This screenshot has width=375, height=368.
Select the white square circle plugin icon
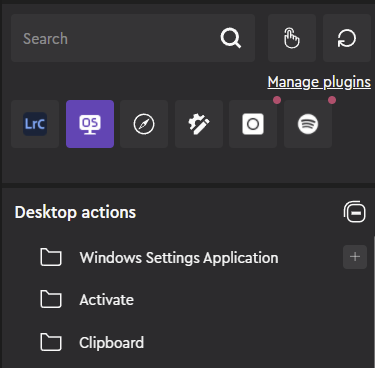[253, 124]
